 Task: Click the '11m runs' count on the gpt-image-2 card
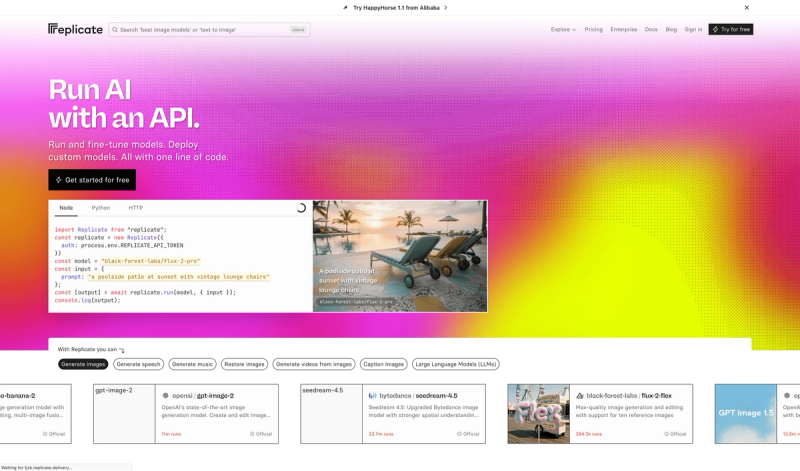171,434
